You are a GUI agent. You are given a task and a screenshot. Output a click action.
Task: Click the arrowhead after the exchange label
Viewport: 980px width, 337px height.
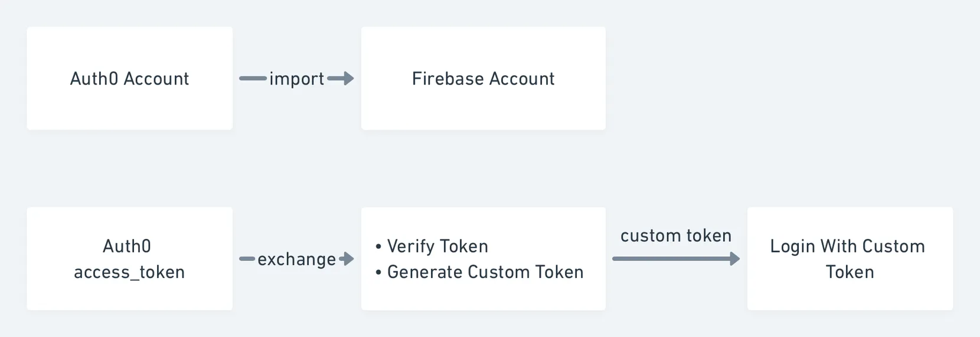coord(348,258)
